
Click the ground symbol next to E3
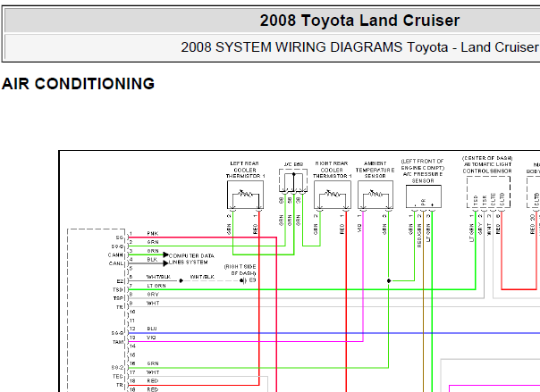pyautogui.click(x=243, y=281)
